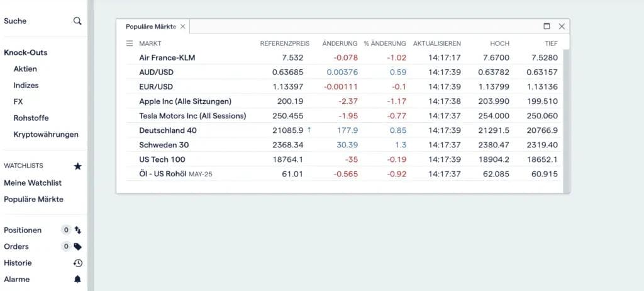
Task: Click the Orders tag icon
Action: pos(78,247)
